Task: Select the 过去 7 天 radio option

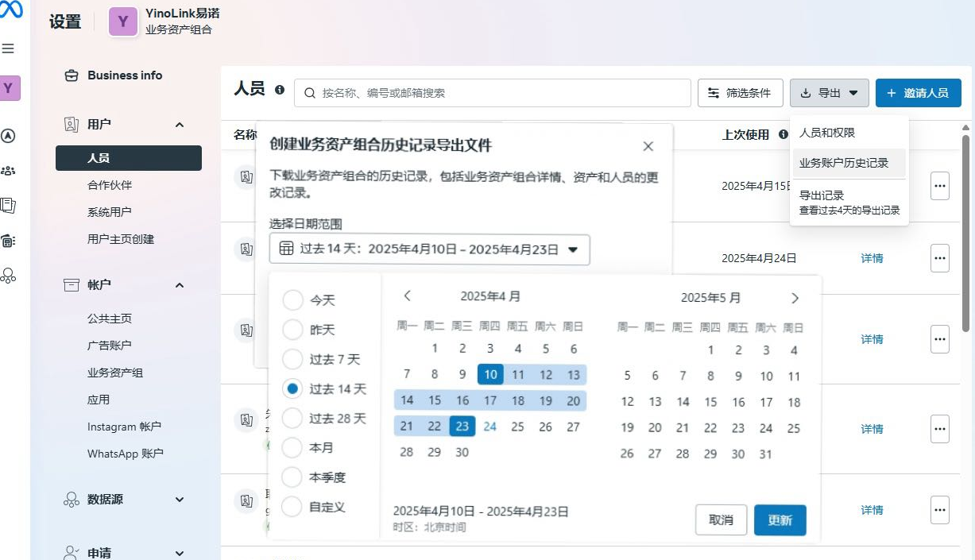Action: [293, 359]
